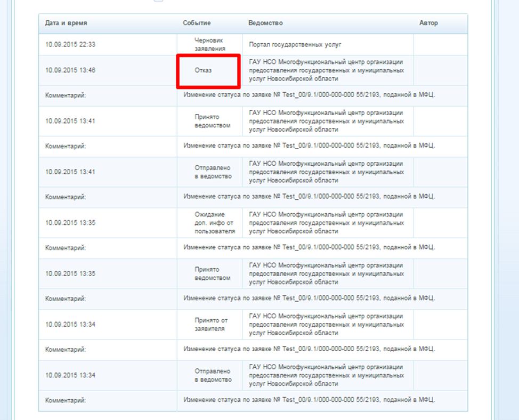Screen dimensions: 519x420
Task: Select the "Ведомство" column header
Action: click(265, 23)
